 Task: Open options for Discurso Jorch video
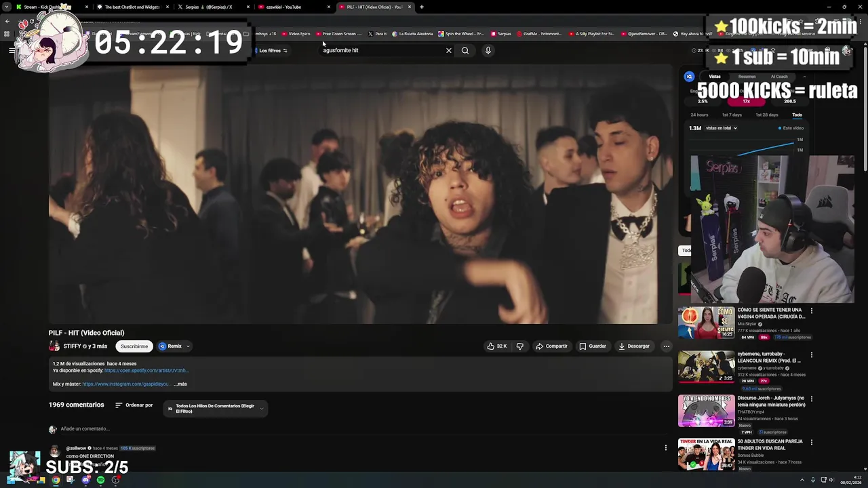click(x=812, y=399)
